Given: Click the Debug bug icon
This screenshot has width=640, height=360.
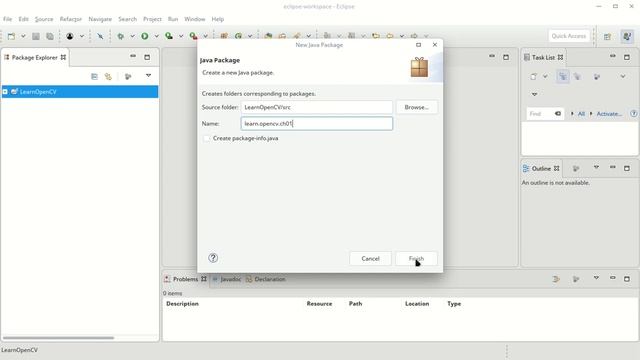Looking at the screenshot, I should 120,36.
